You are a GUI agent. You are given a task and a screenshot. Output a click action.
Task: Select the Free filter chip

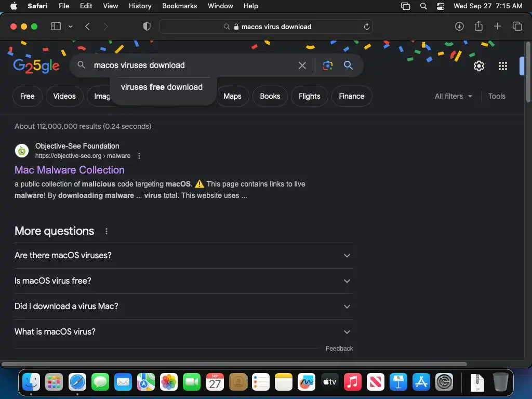pyautogui.click(x=27, y=96)
